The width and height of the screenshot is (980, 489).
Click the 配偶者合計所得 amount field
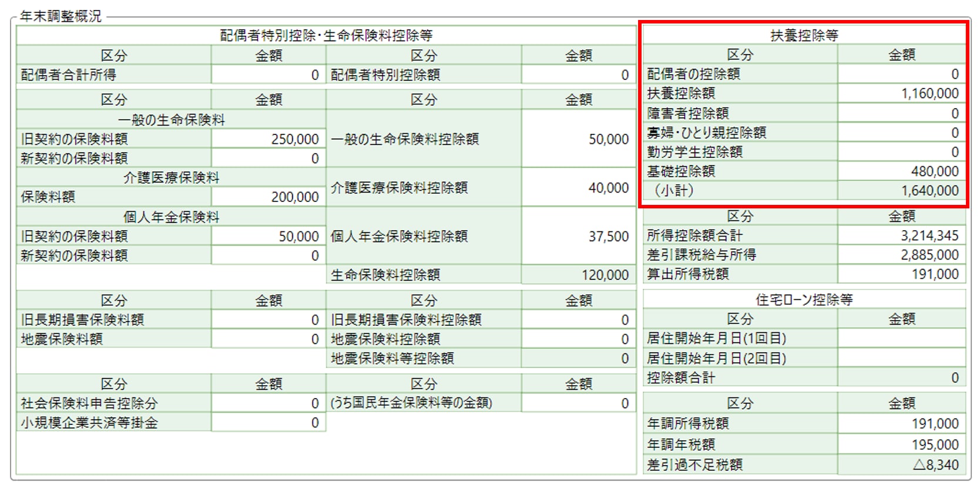point(269,75)
